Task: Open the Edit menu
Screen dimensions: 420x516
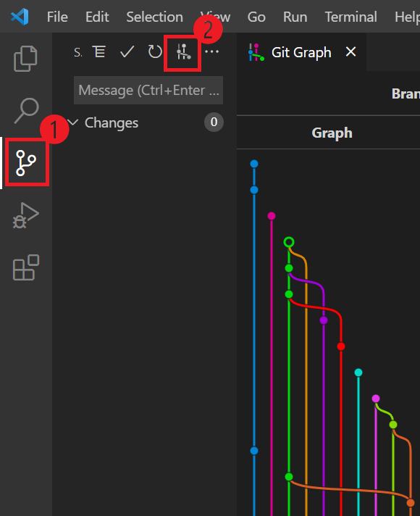Action: [97, 17]
